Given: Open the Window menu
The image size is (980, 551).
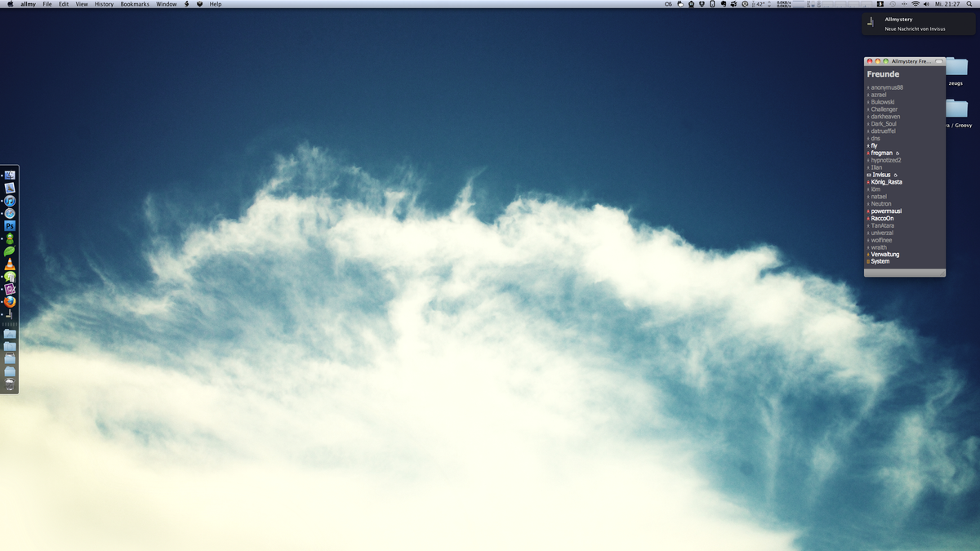Looking at the screenshot, I should pos(167,4).
